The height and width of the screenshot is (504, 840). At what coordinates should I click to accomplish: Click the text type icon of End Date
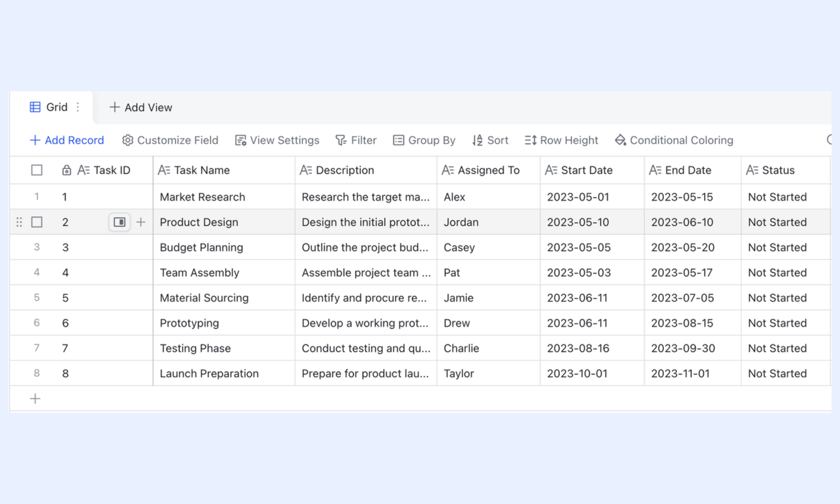655,170
